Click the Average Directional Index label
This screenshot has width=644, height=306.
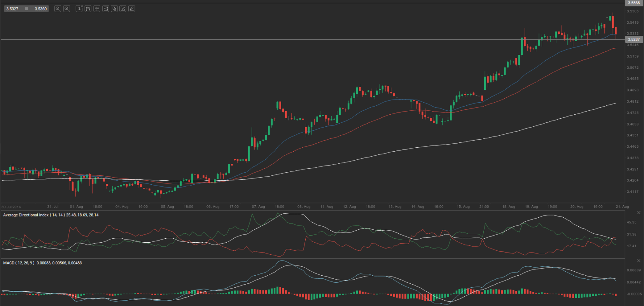pos(51,215)
